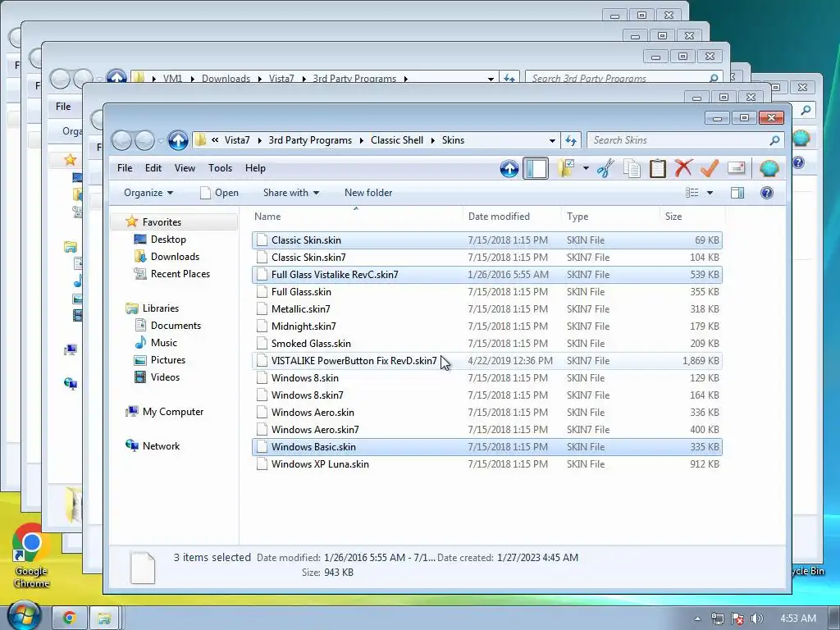Open My Computer in navigation pane
840x630 pixels.
click(x=164, y=412)
